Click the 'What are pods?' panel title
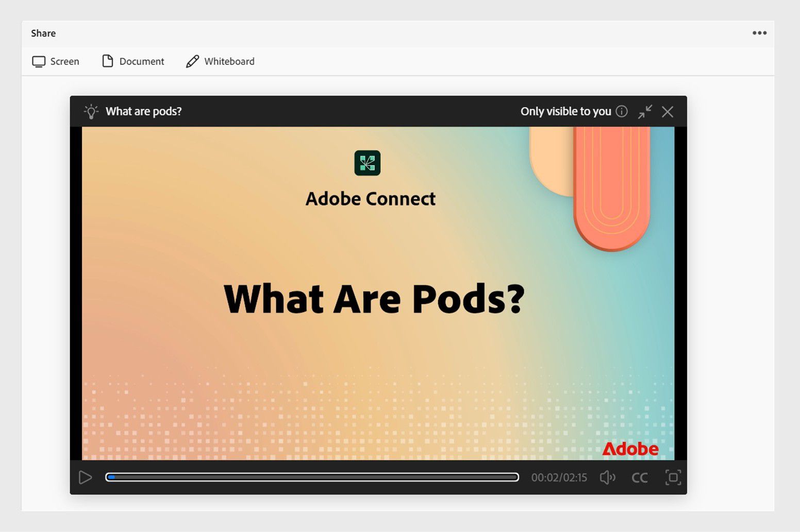Viewport: 800px width, 532px height. (x=144, y=111)
